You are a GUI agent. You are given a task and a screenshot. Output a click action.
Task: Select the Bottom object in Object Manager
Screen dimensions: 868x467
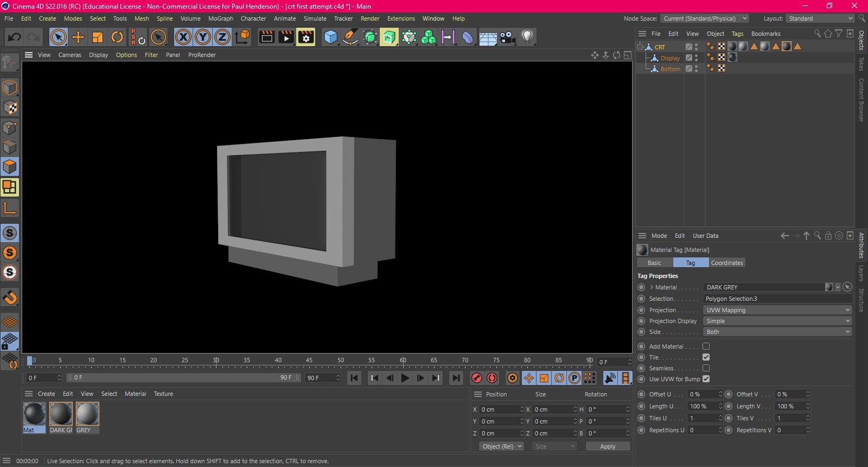(x=670, y=69)
